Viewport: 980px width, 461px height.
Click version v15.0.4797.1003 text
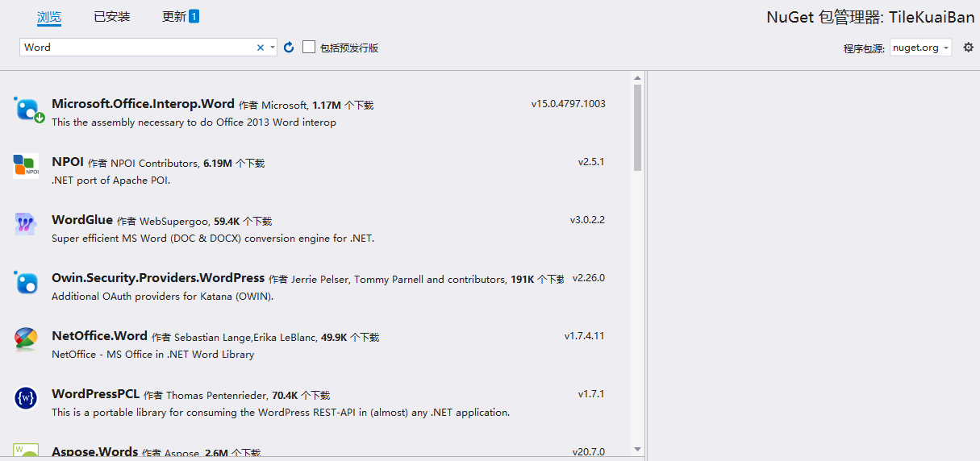click(x=569, y=104)
